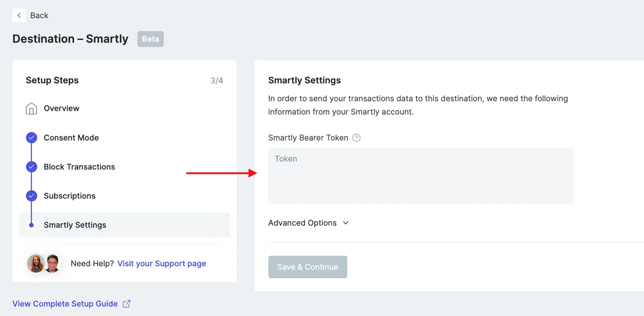Go to the Block Transactions step
The width and height of the screenshot is (644, 316).
pyautogui.click(x=79, y=167)
